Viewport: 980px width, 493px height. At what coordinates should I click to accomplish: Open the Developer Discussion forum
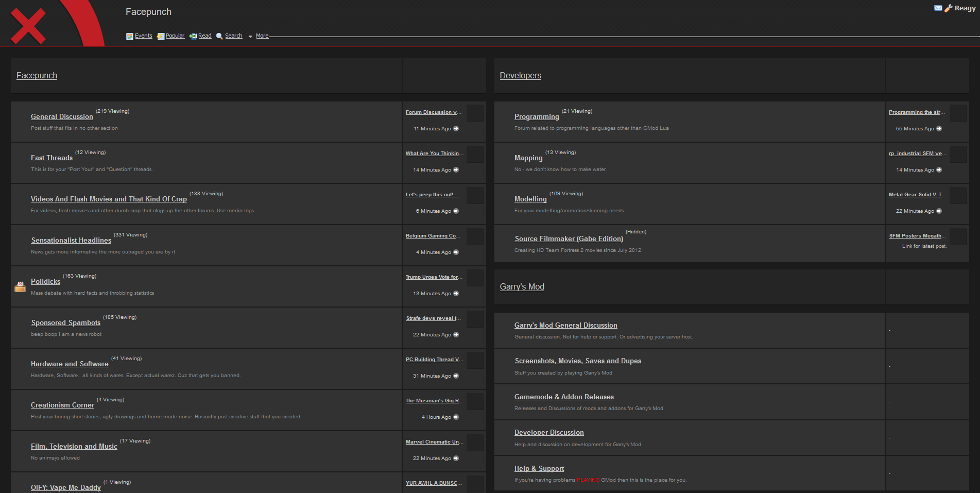(549, 432)
